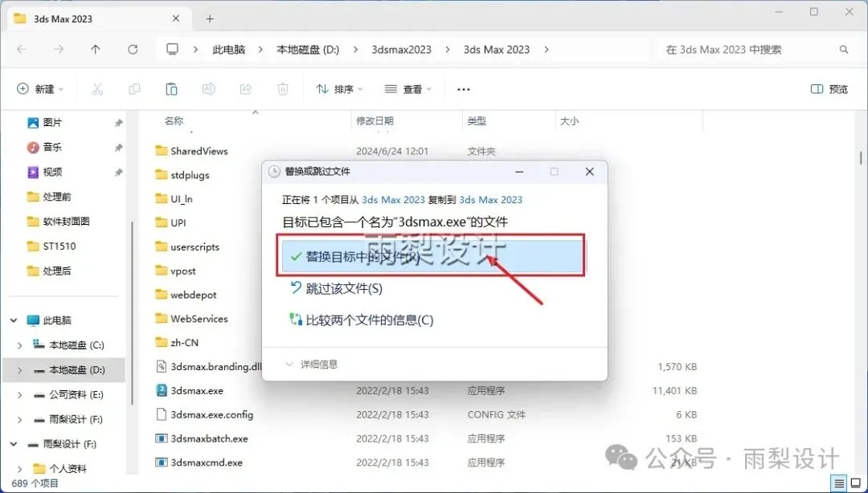Open the WebServices folder
This screenshot has height=493, width=868.
(199, 319)
